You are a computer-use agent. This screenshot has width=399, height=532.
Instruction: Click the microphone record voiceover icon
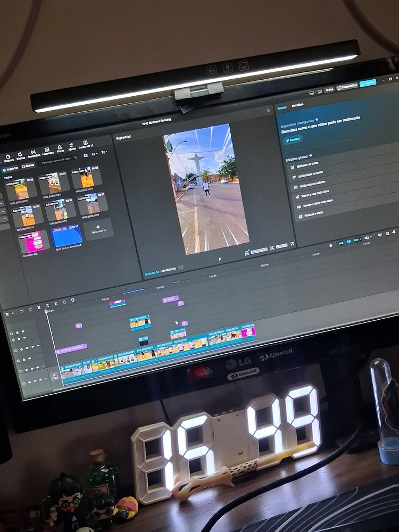pos(331,245)
